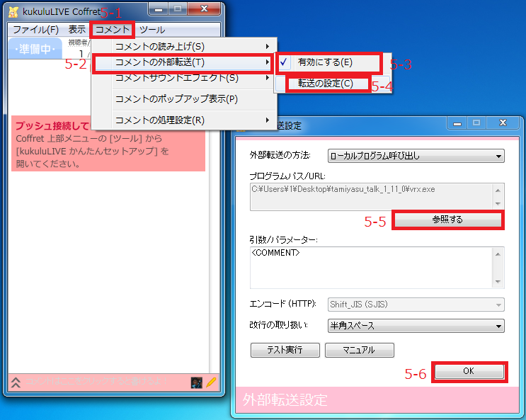Click scroll up arrow in プログラムパス field
526x420 pixels.
(498, 191)
